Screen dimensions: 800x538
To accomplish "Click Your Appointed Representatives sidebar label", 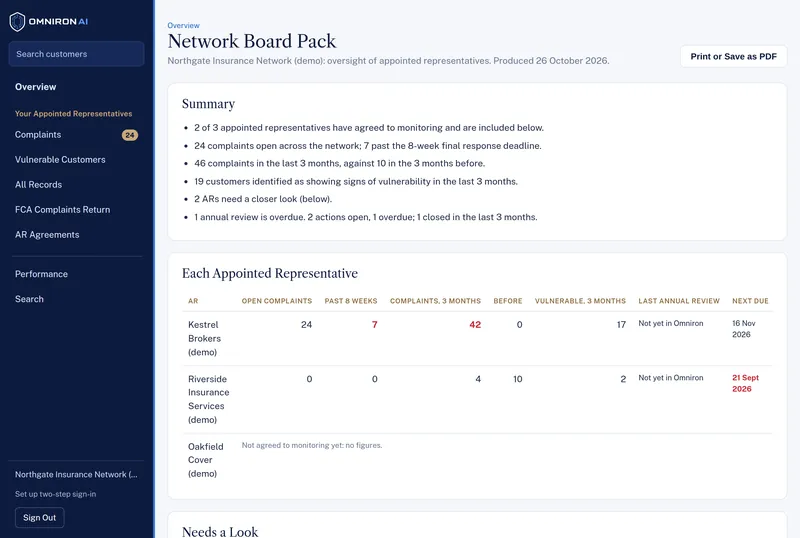I will point(73,114).
